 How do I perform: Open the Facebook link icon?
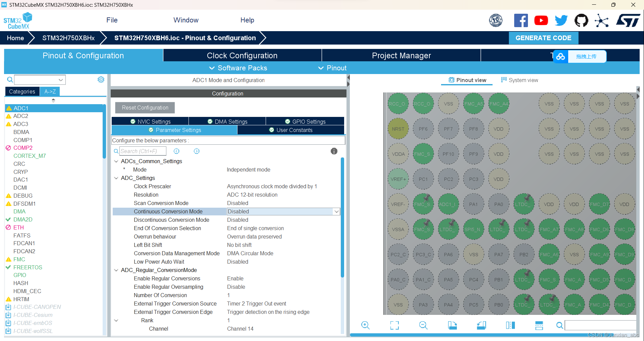[521, 20]
